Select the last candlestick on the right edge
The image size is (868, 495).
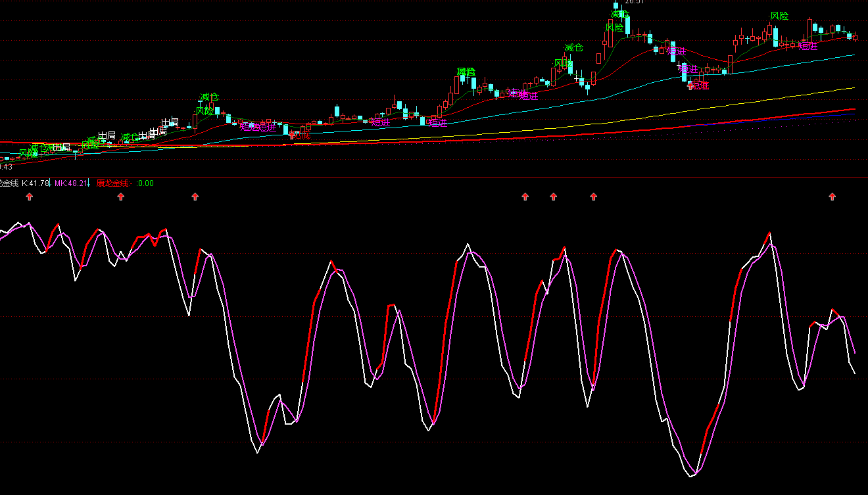point(855,37)
